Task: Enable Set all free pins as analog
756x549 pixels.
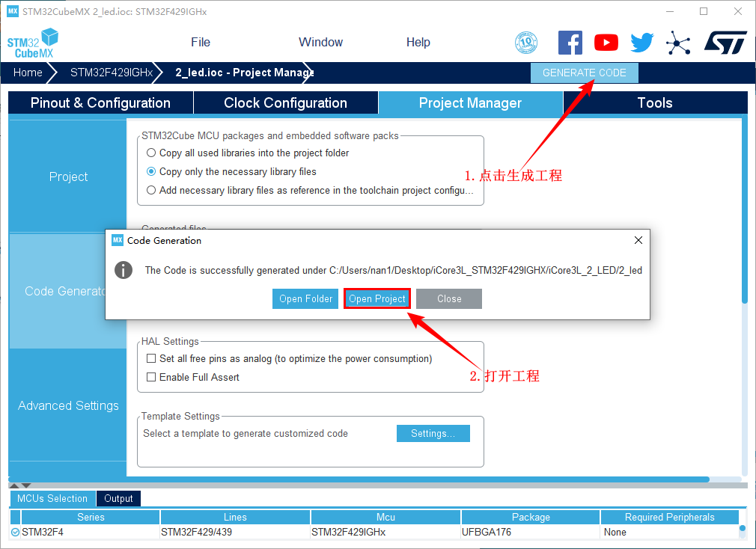Action: (151, 359)
